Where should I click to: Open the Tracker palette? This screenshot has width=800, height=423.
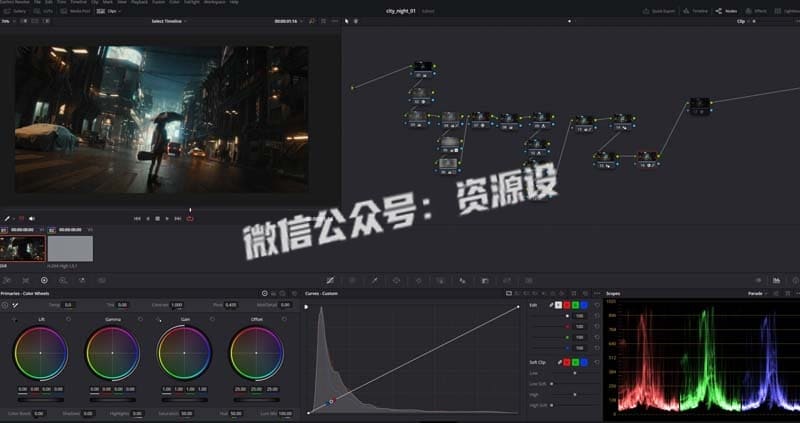click(419, 280)
